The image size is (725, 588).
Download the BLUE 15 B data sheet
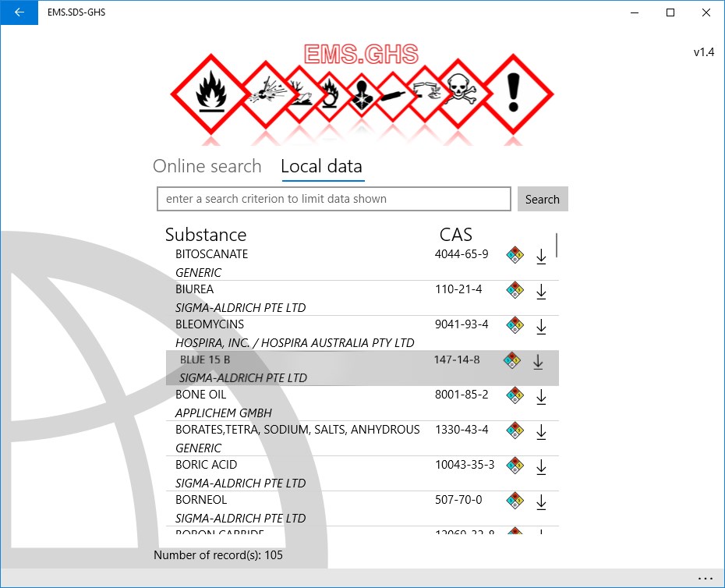(538, 362)
